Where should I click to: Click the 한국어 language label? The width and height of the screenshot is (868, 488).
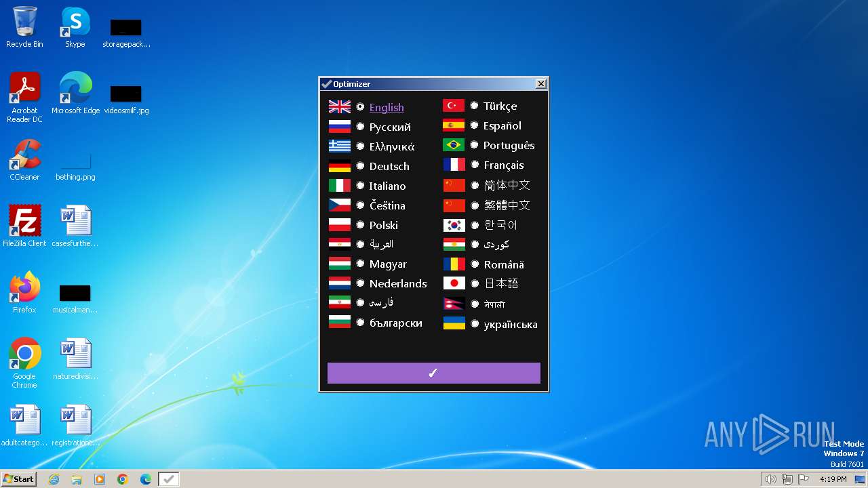tap(500, 225)
